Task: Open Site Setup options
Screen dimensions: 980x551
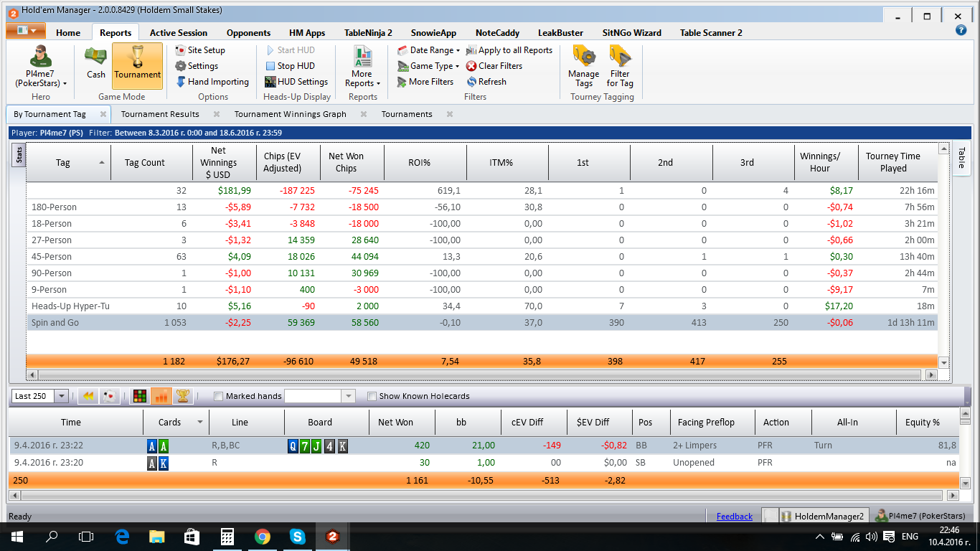Action: tap(200, 50)
